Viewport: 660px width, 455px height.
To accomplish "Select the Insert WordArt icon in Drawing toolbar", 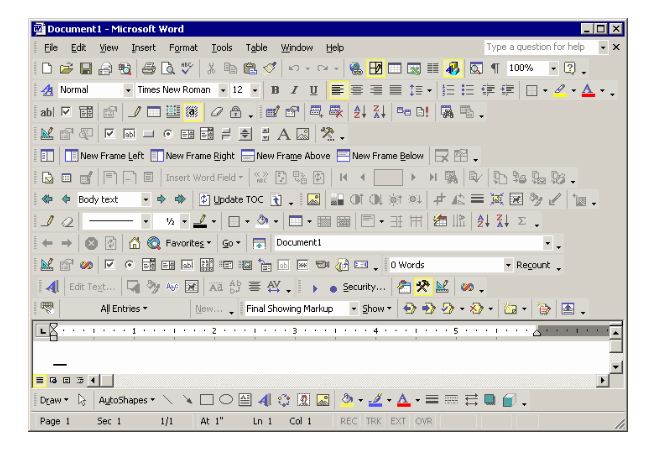I will pyautogui.click(x=265, y=400).
